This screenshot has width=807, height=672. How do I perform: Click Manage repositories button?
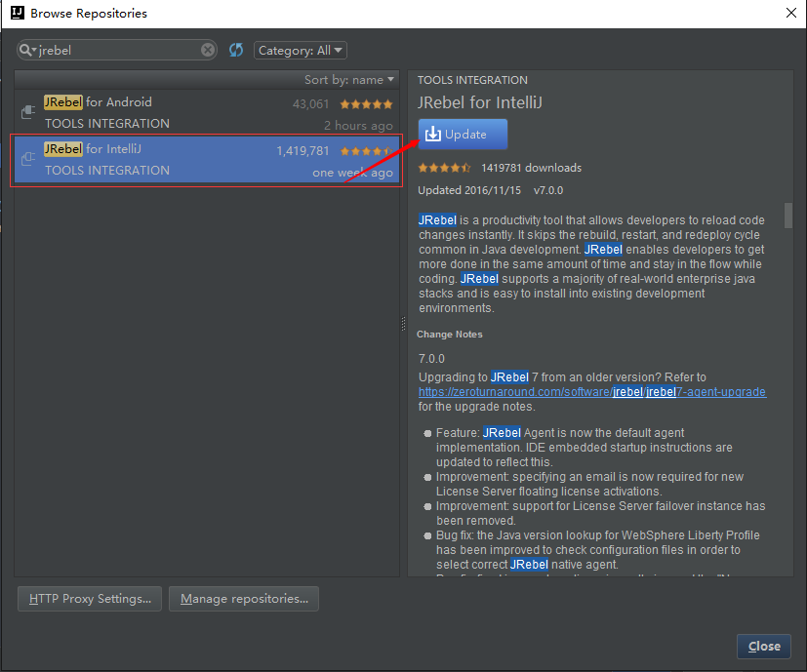pyautogui.click(x=244, y=599)
